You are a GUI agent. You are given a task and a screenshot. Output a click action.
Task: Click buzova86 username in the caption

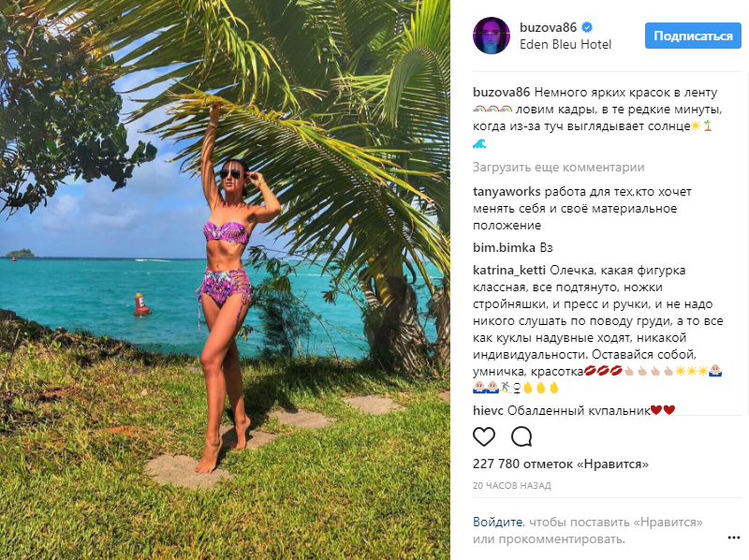(502, 93)
